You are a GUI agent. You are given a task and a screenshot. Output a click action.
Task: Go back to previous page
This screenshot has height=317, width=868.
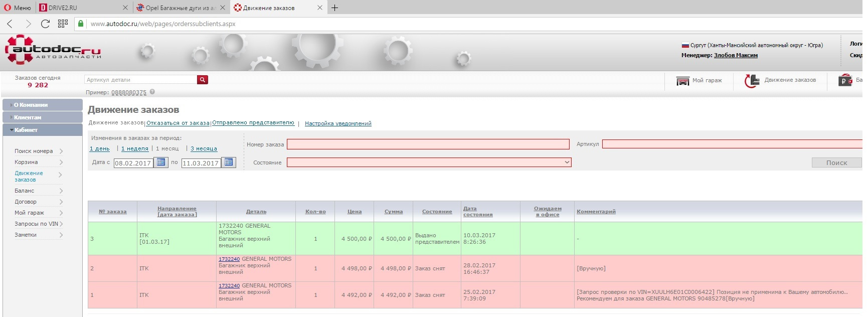click(10, 24)
